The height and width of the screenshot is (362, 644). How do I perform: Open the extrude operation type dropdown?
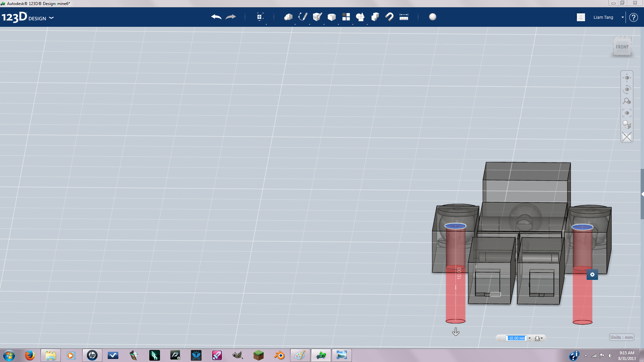click(x=539, y=338)
